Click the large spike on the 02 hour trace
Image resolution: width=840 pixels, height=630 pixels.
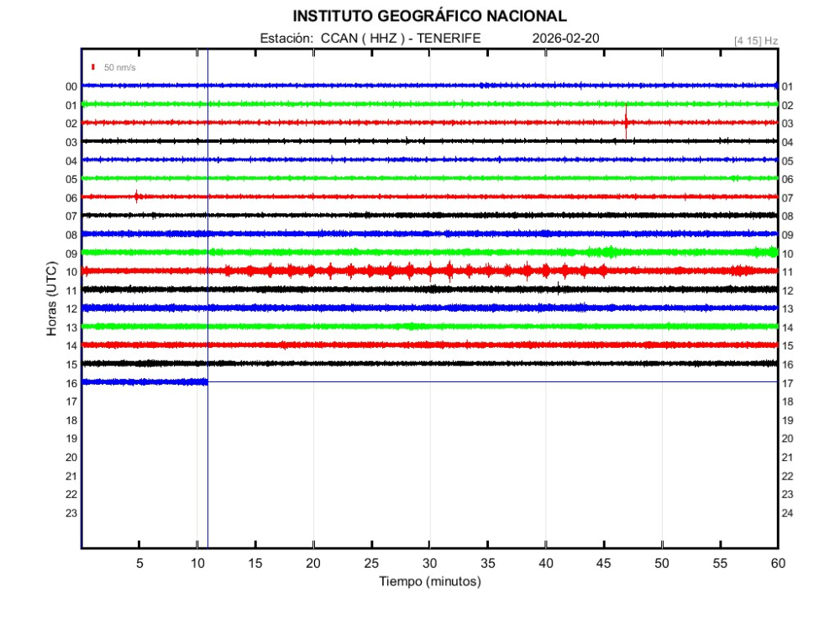pos(626,121)
